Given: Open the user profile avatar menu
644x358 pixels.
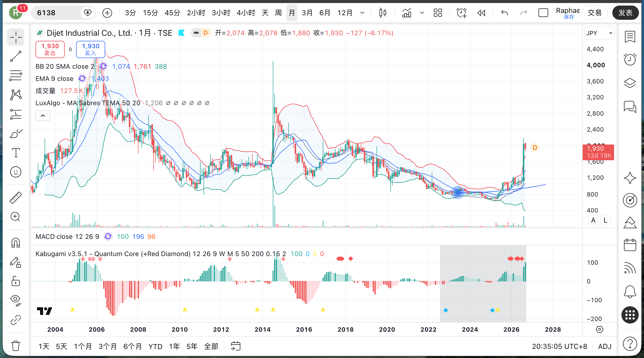Looking at the screenshot, I should coord(16,13).
